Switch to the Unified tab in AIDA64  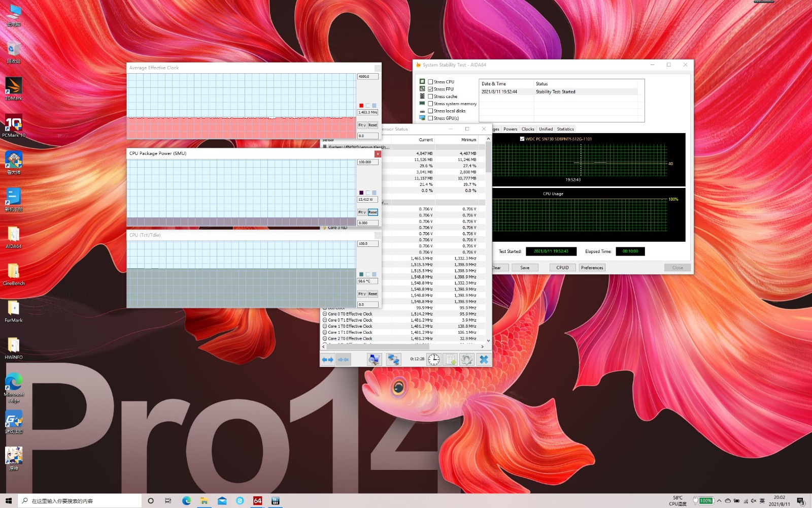click(x=546, y=129)
